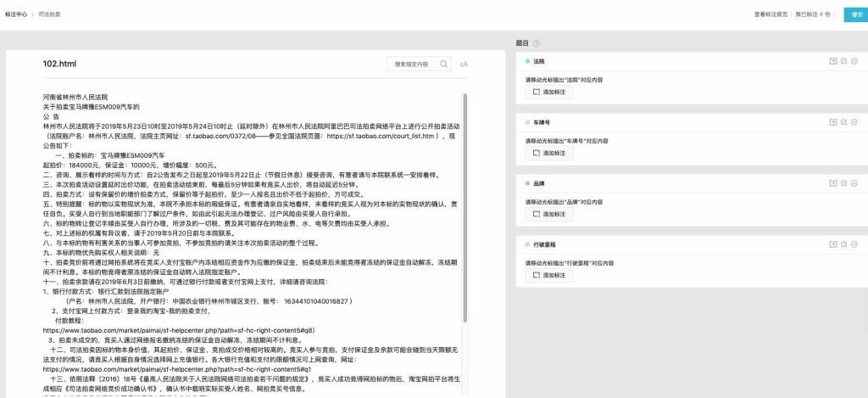This screenshot has height=398, width=868.
Task: Click the 公 告 heading line
Action: click(51, 116)
